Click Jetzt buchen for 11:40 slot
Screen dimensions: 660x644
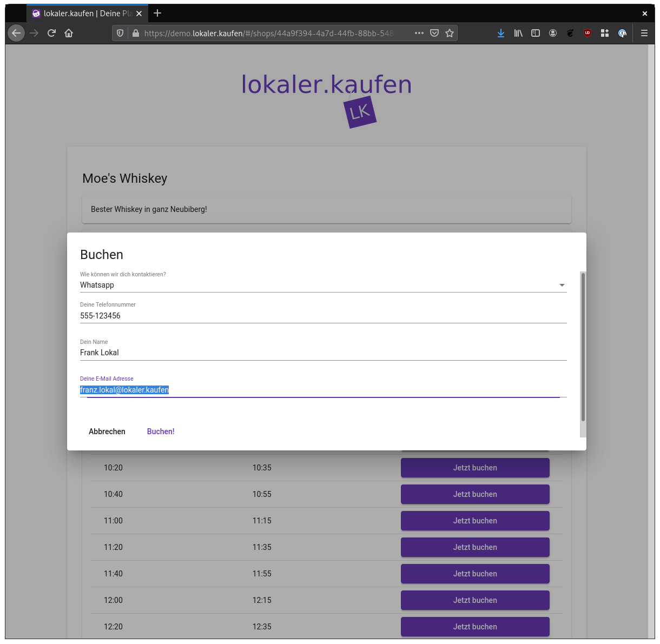[x=475, y=574]
